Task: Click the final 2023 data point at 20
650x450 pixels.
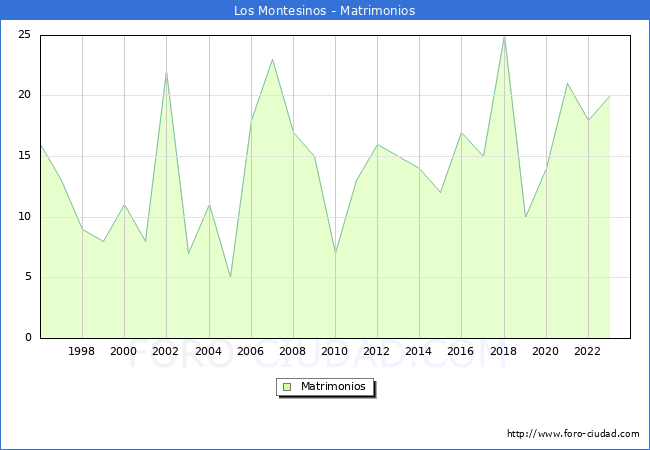Action: coord(610,96)
